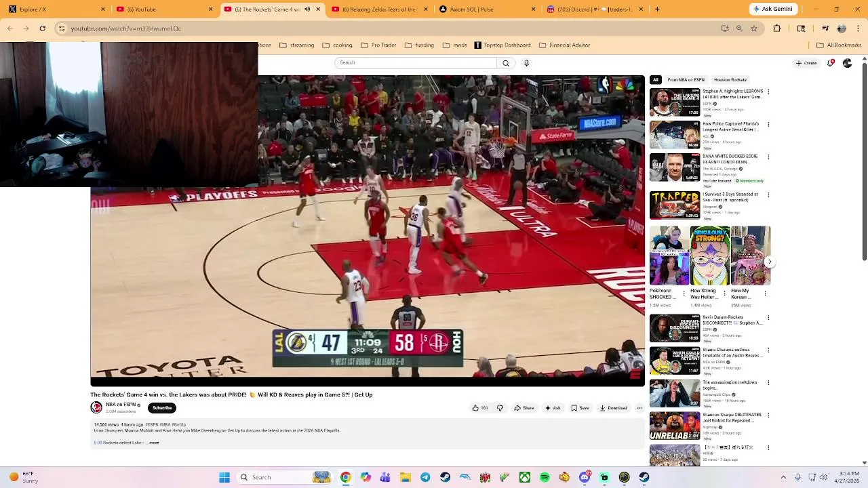Open the DANA WHITE DUCKED EDDIE HEARN video
Viewport: 868px width, 488px height.
[x=675, y=167]
